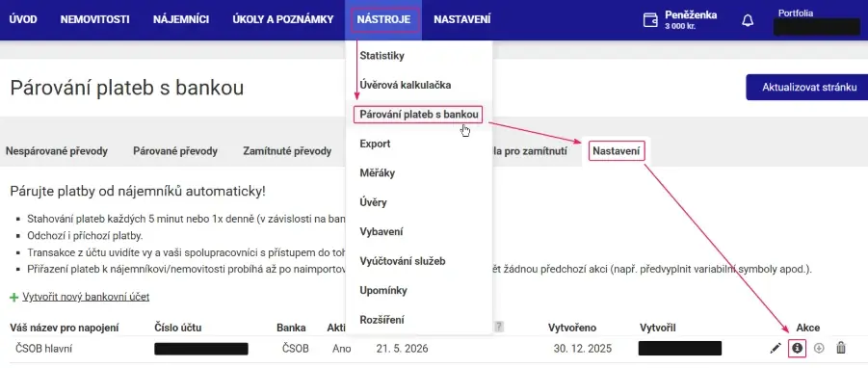Open the partly hidden pro zamítnutí tab

tap(530, 151)
